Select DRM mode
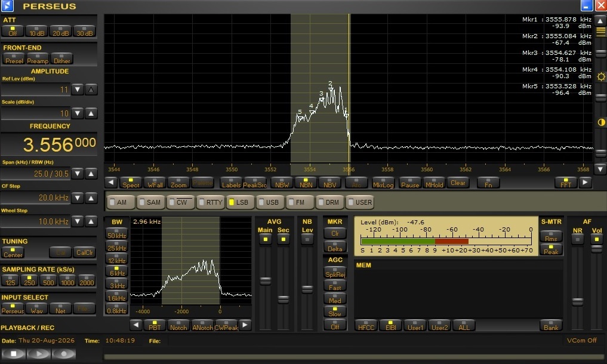This screenshot has width=607, height=364. tap(330, 202)
